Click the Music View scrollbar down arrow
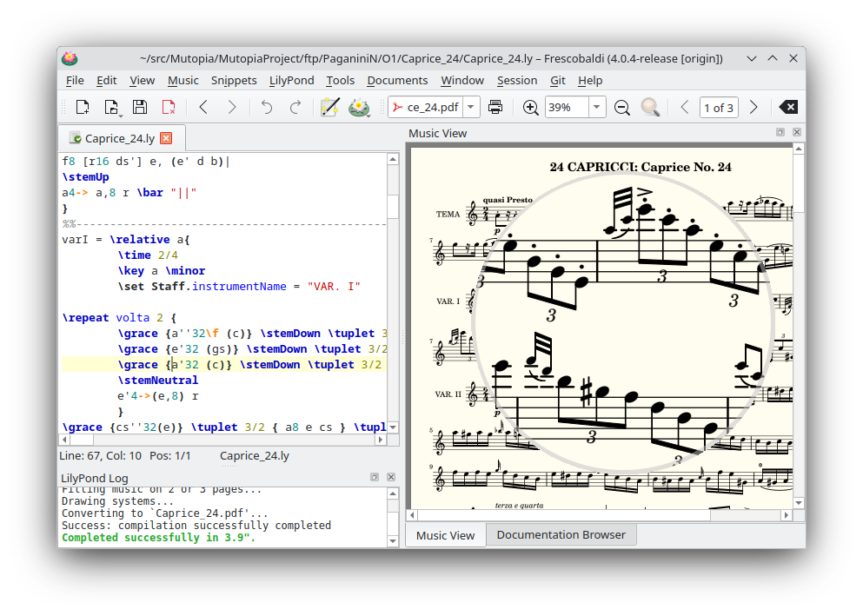The image size is (863, 616). point(799,503)
